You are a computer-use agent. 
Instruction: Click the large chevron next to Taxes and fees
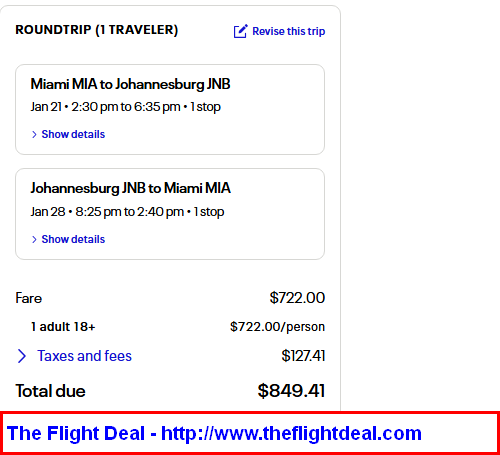[x=22, y=356]
